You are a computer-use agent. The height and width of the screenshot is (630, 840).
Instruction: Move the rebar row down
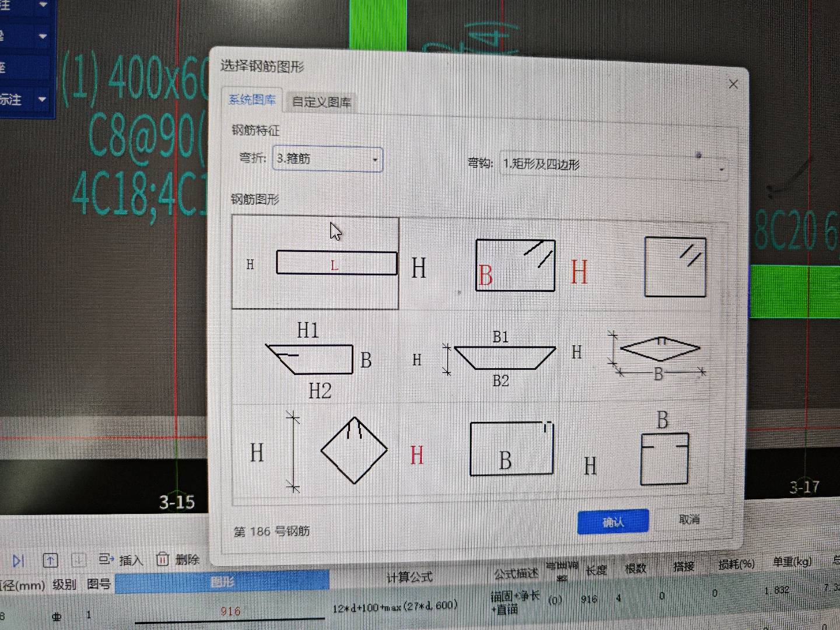tap(79, 561)
